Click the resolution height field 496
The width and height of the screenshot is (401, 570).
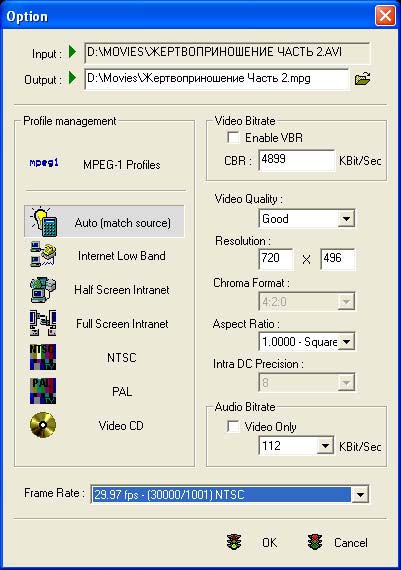pos(338,259)
